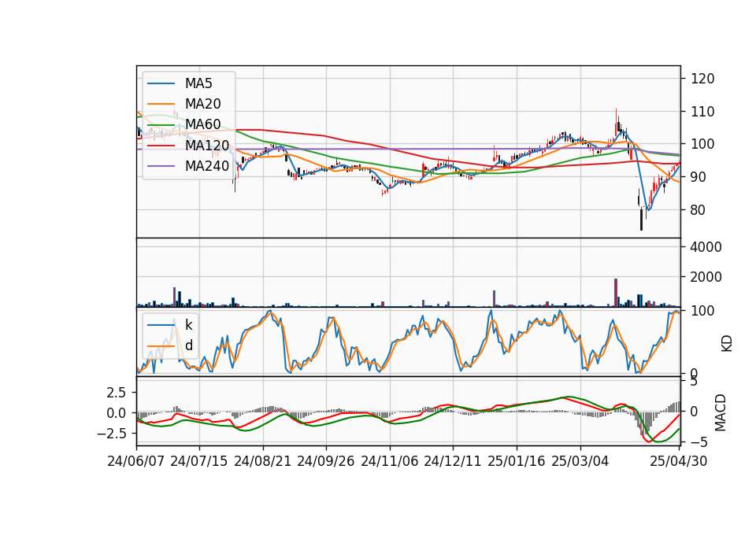This screenshot has height=543, width=756.
Task: Click the 24/08/21 date label
Action: click(x=263, y=461)
